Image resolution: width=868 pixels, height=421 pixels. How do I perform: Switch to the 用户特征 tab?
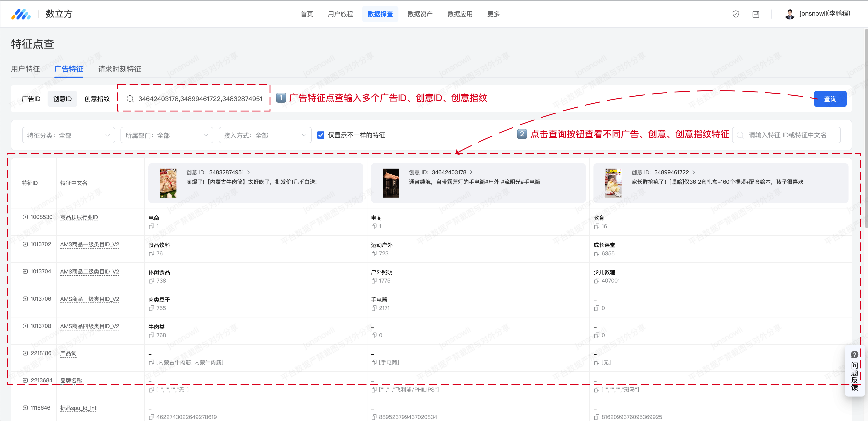click(x=25, y=69)
